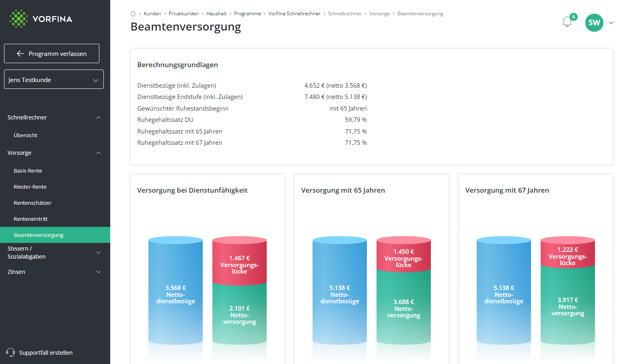
Task: Go to Programme breadcrumb
Action: pos(247,14)
